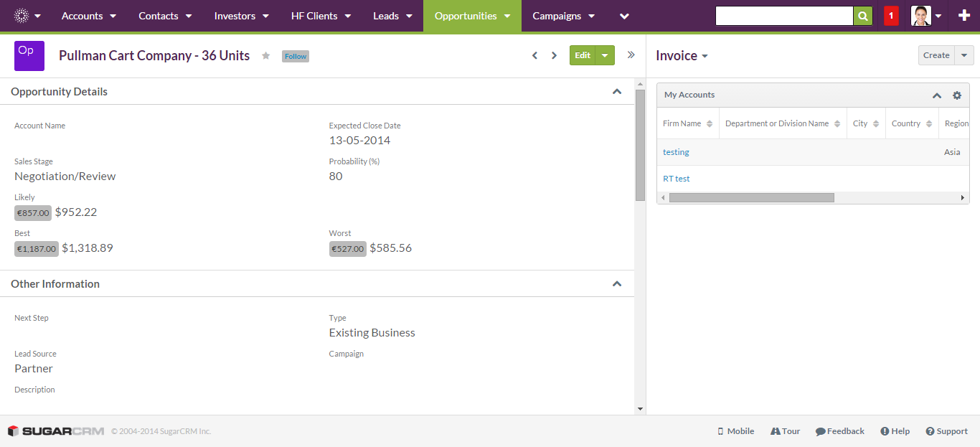Screen dimensions: 980x447
Task: Open the Opportunities module tab
Action: [x=466, y=16]
